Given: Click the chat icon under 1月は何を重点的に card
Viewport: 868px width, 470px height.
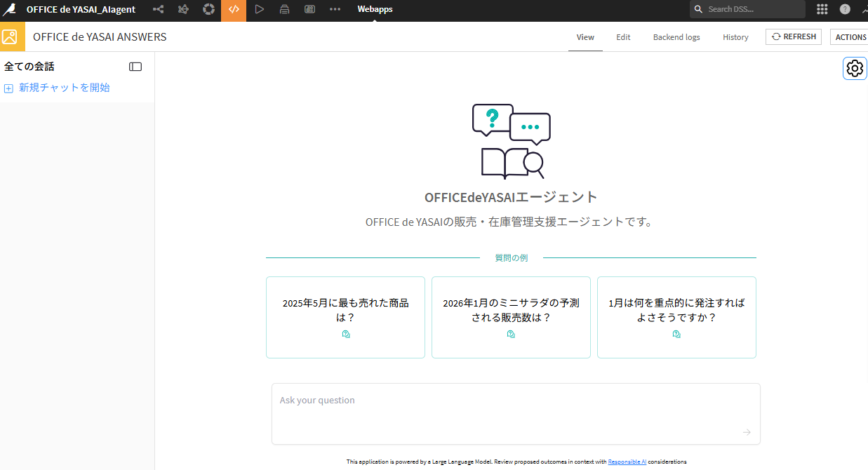Looking at the screenshot, I should coord(676,335).
